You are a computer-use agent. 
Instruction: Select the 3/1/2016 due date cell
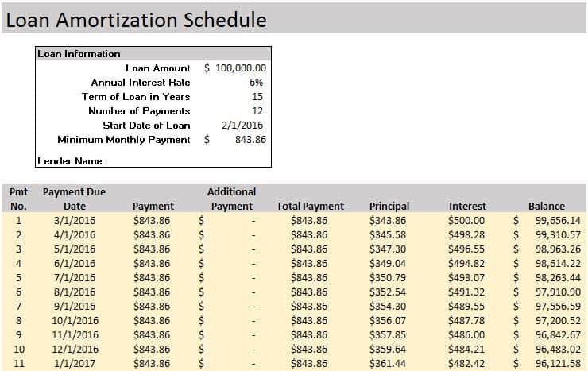pos(74,220)
